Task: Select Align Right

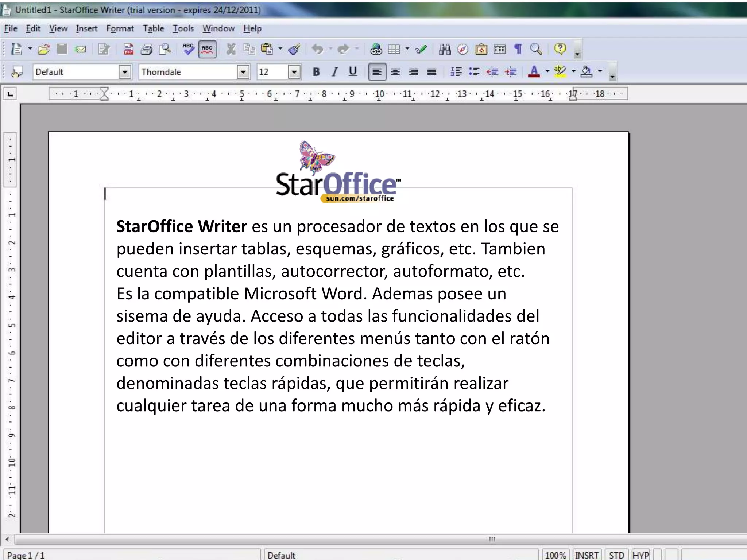Action: pos(413,72)
